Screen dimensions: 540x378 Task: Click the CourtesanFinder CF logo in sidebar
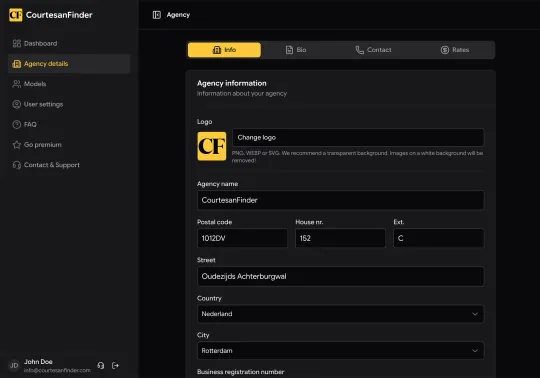(x=15, y=15)
